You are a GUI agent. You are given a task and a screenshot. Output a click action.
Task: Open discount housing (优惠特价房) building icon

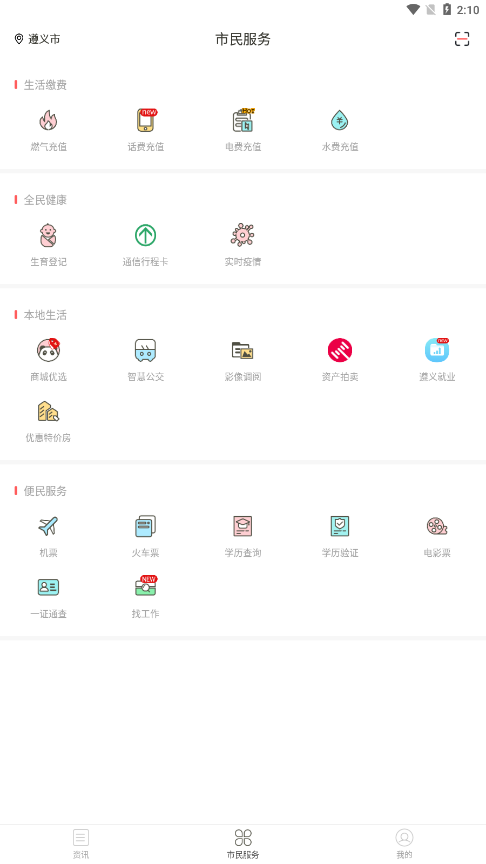pos(48,411)
